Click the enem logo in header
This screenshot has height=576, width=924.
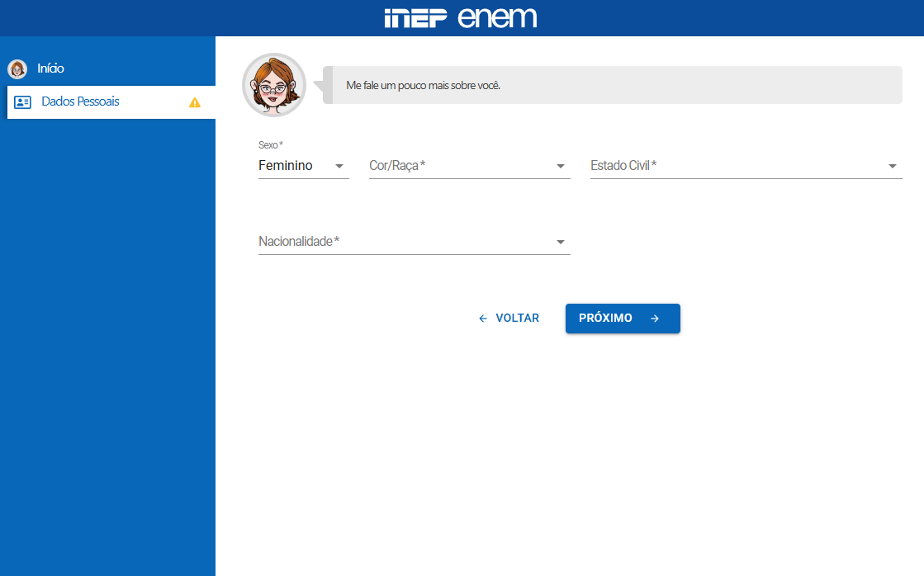[x=497, y=17]
